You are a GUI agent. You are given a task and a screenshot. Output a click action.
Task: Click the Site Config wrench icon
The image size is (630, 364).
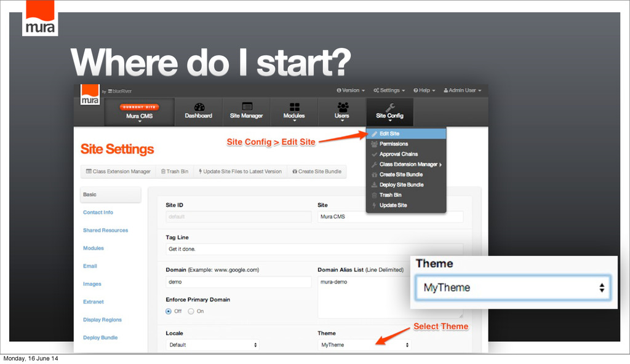click(x=390, y=107)
